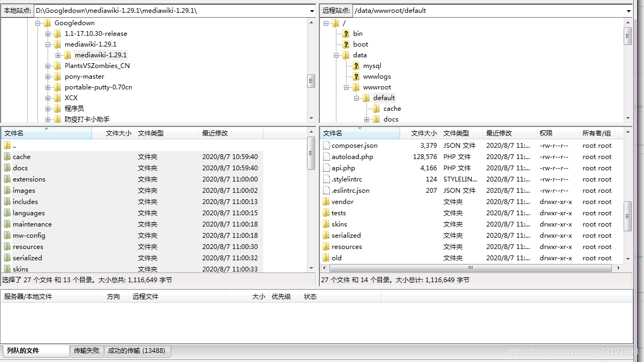Image resolution: width=644 pixels, height=362 pixels.
Task: Click the XCX folder icon
Action: click(57, 98)
